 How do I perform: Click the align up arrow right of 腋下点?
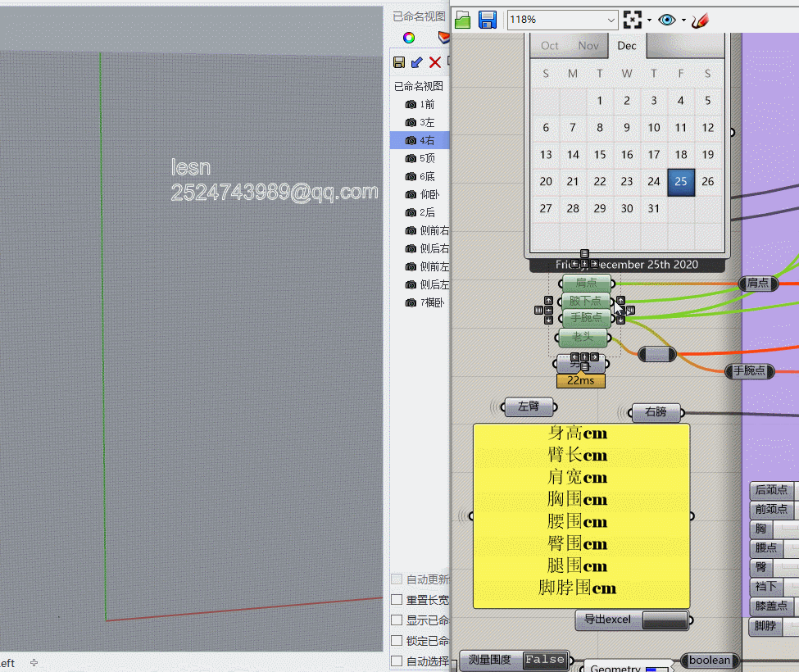[x=620, y=301]
